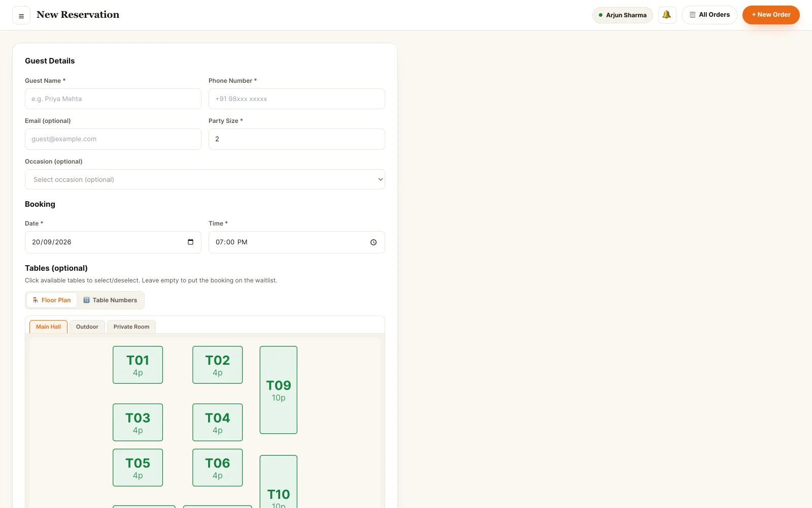Focus the Guest Name input field
This screenshot has height=508, width=812.
pos(113,99)
